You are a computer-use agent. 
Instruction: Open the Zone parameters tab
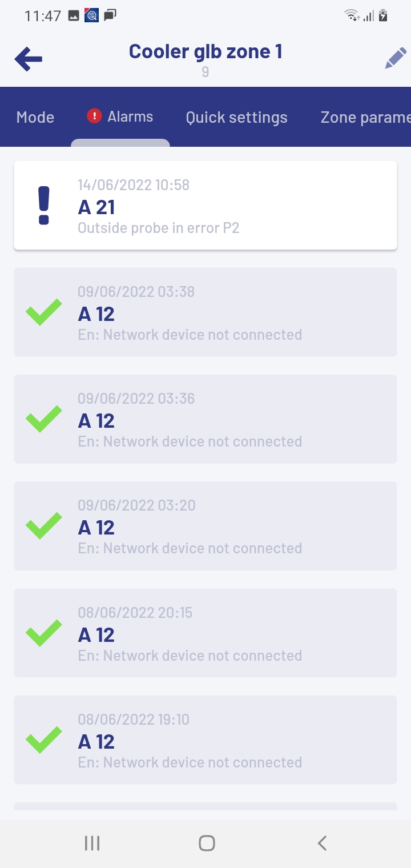coord(365,117)
